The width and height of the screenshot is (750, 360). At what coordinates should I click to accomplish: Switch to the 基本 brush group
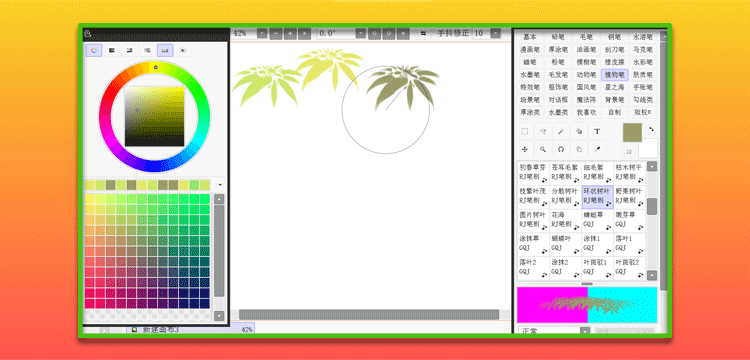[530, 37]
